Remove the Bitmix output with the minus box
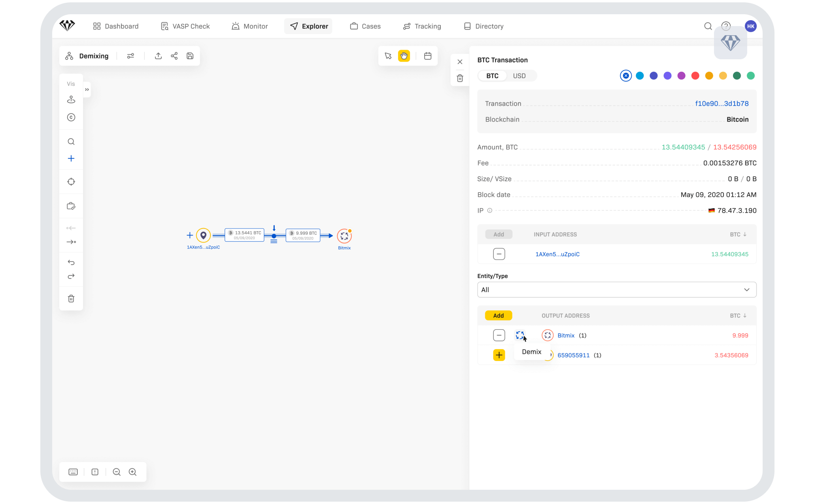The width and height of the screenshot is (816, 504). click(x=499, y=335)
